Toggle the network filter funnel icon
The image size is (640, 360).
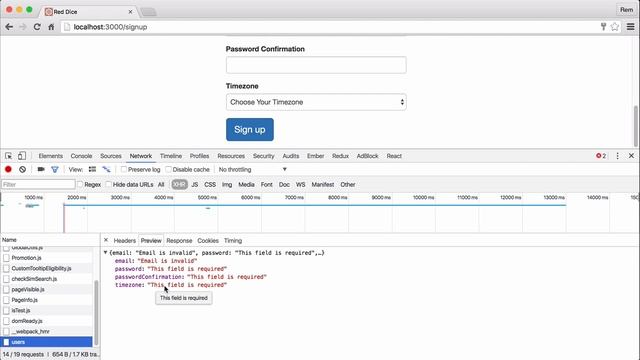tap(55, 169)
